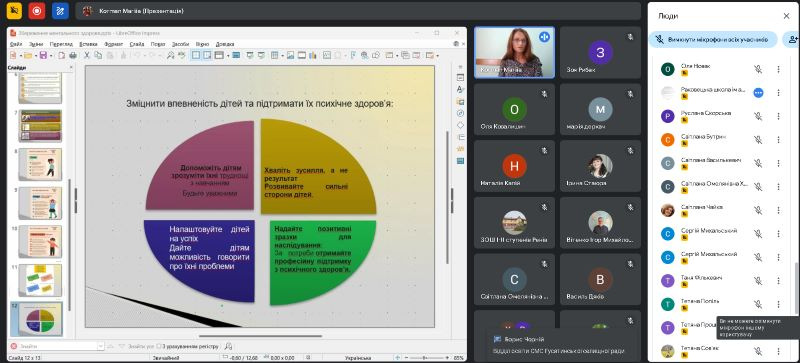Open the Слайд menu

(x=137, y=44)
